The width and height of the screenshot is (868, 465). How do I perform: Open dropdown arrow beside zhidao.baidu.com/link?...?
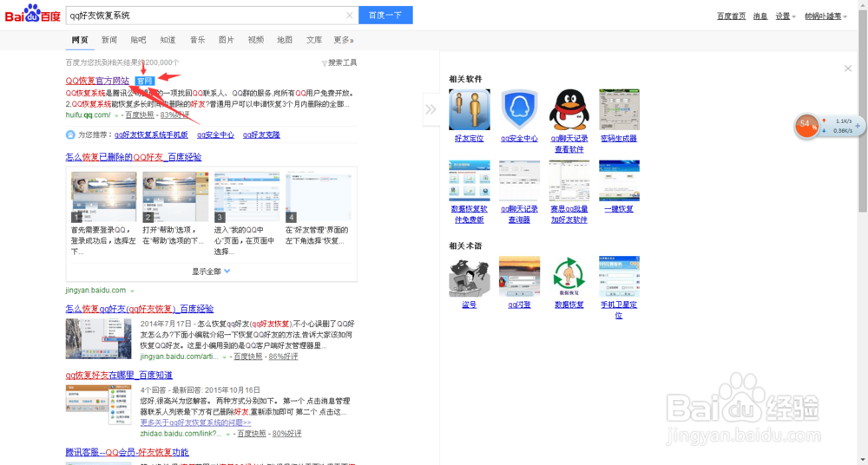(x=227, y=434)
